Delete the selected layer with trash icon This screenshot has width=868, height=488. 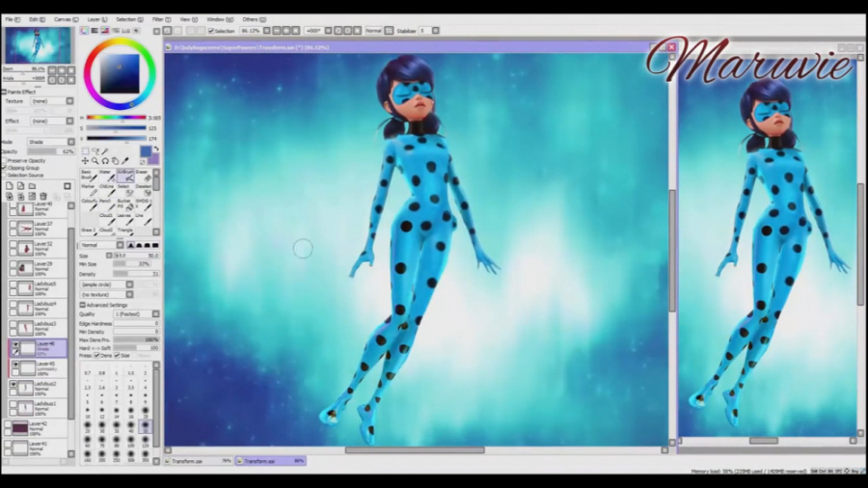[x=43, y=197]
